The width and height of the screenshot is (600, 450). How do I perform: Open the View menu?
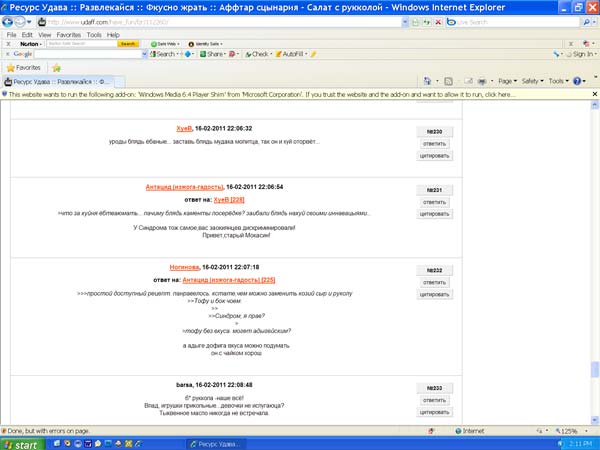44,35
